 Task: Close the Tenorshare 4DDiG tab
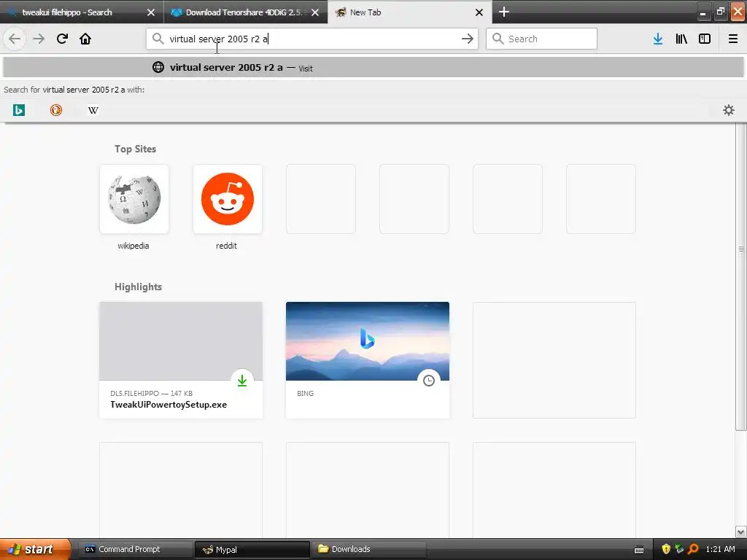tap(315, 12)
